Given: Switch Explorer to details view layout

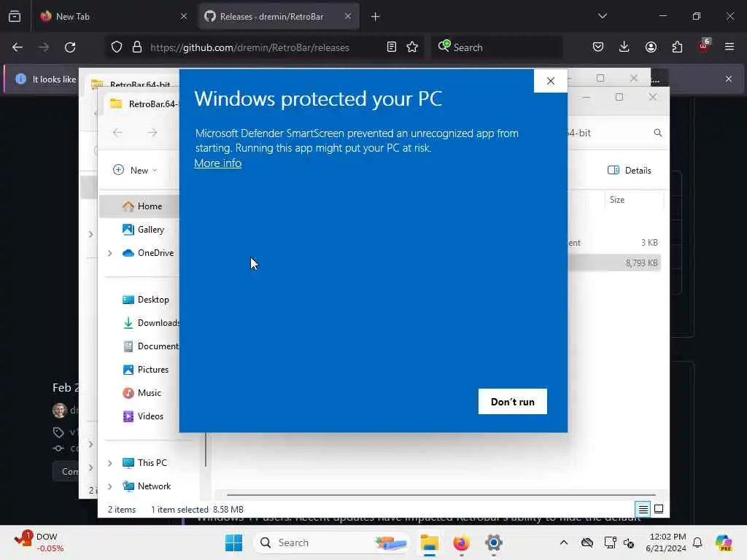Looking at the screenshot, I should coord(643,510).
